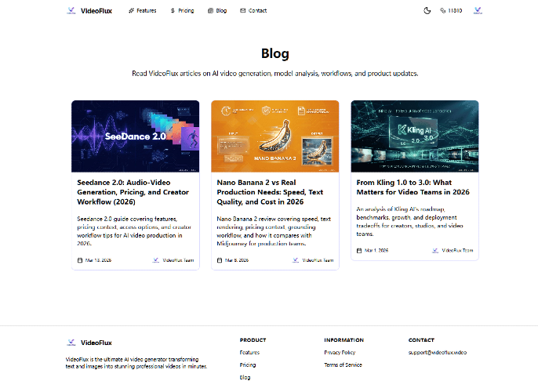Click the support@videoflux.video email link

tap(438, 353)
